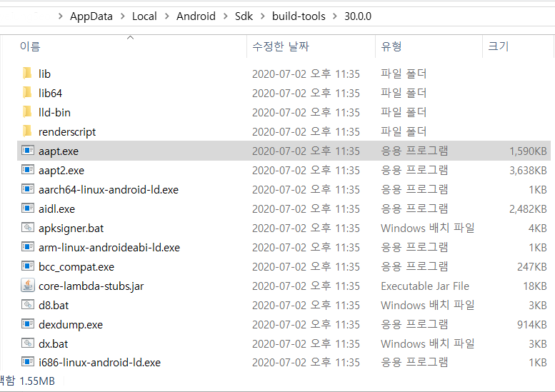Sort by the 이름 column header

30,46
